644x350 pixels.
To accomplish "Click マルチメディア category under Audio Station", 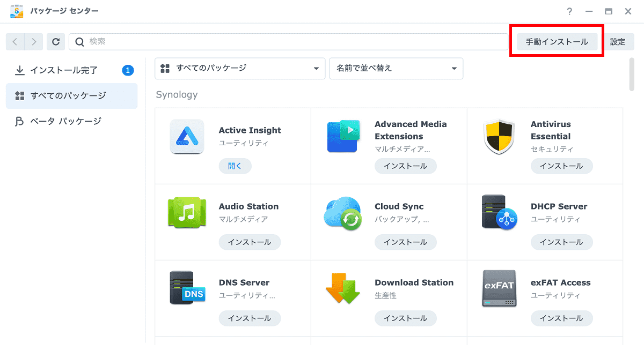I will (243, 219).
